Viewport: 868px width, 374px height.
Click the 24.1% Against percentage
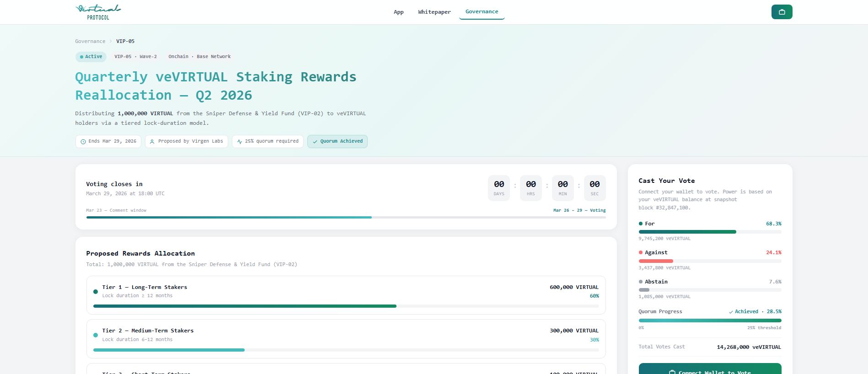[774, 252]
